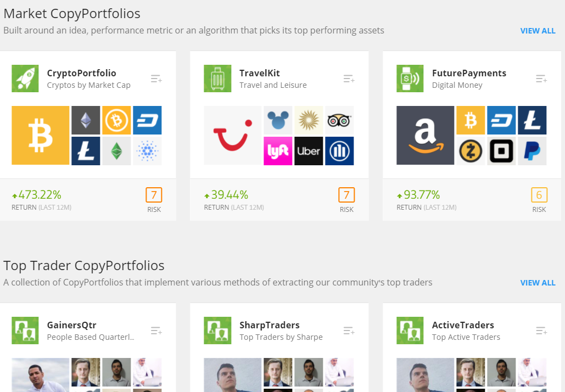This screenshot has height=392, width=565.
Task: Add GainersQtr to watchlist
Action: click(x=156, y=331)
